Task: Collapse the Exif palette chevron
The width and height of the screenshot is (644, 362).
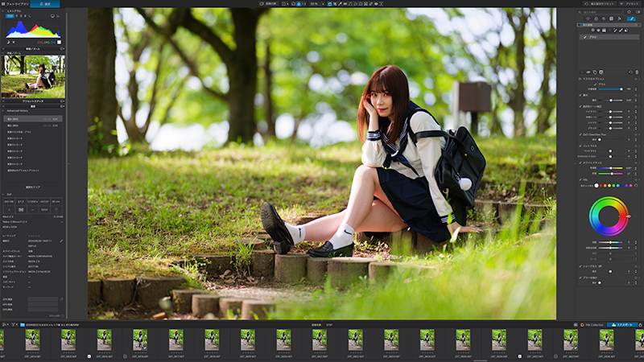Action: pos(3,194)
